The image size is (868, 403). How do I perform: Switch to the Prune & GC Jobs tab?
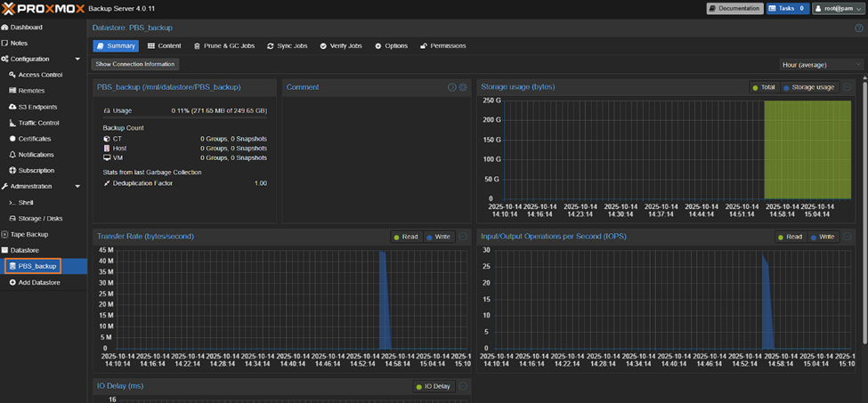point(224,45)
